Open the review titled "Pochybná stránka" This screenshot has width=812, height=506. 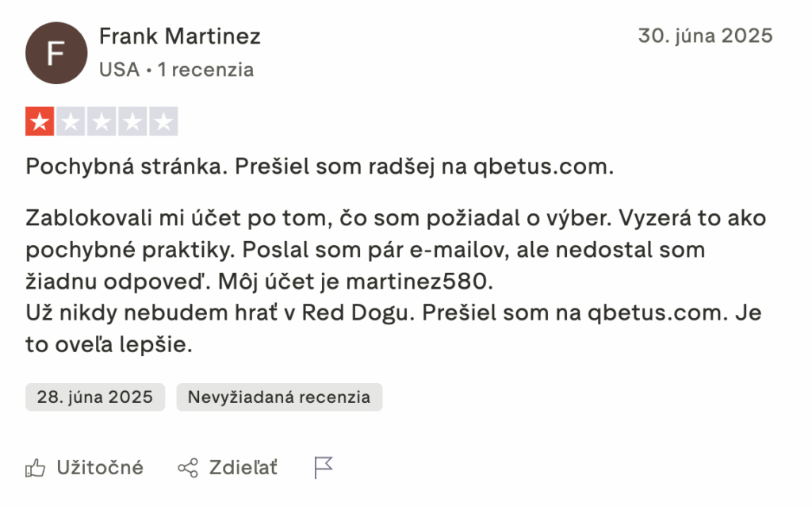pos(320,167)
